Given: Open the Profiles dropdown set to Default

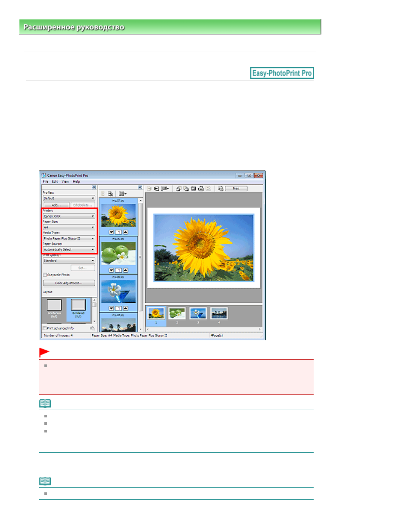Looking at the screenshot, I should [69, 198].
